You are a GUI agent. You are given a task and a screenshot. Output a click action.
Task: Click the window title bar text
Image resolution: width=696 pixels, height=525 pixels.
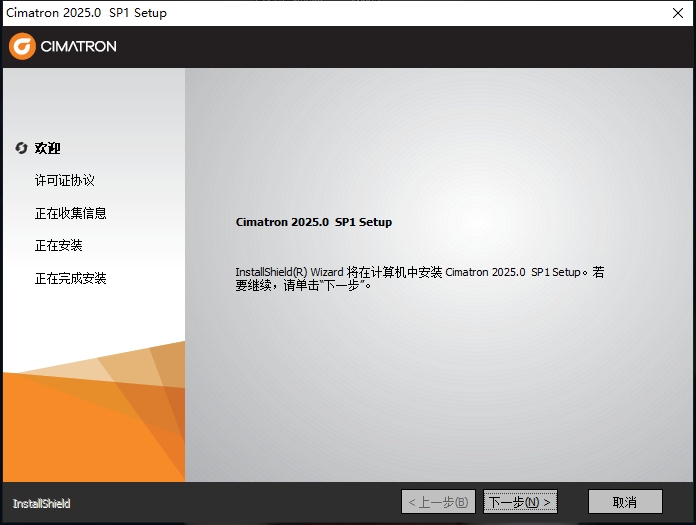click(x=87, y=13)
